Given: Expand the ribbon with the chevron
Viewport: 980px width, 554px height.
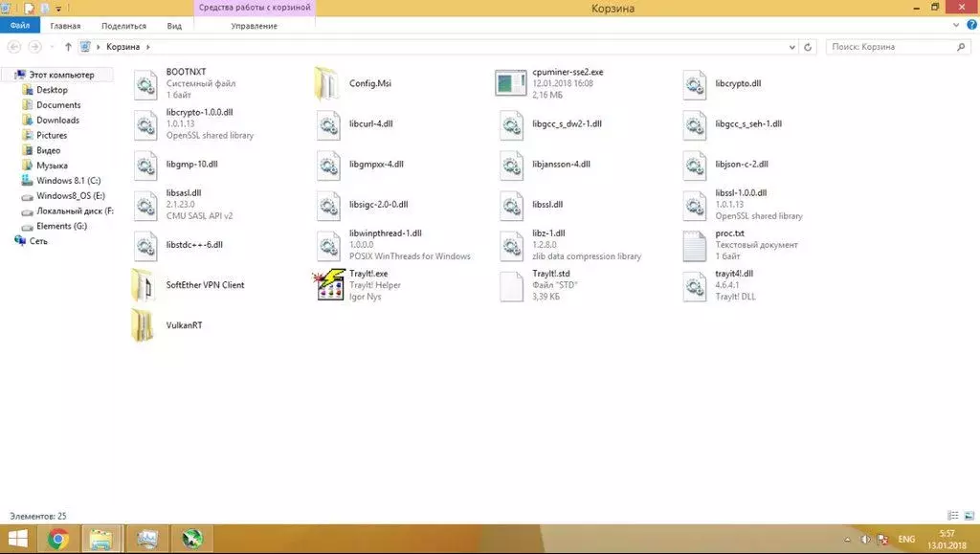Looking at the screenshot, I should (956, 26).
